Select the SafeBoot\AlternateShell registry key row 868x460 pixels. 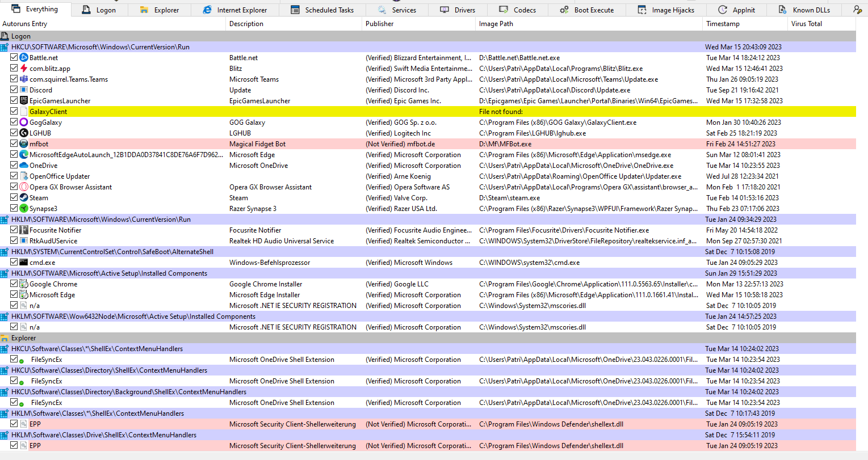click(x=428, y=251)
